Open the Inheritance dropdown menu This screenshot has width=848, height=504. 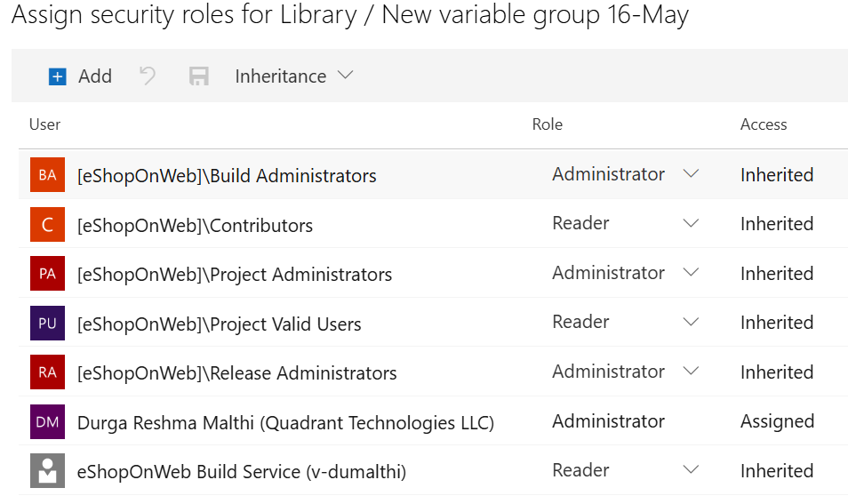pyautogui.click(x=293, y=76)
